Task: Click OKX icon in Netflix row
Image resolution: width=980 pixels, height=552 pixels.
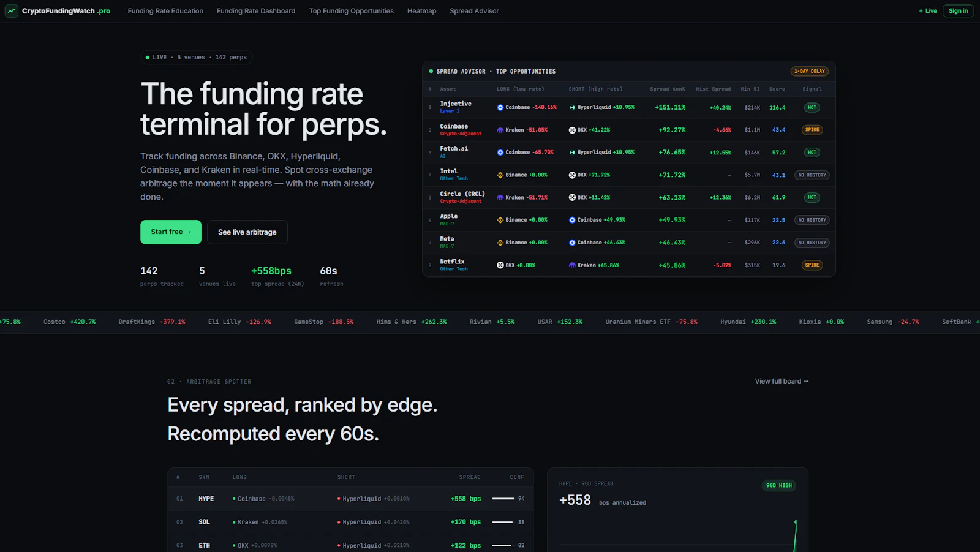Action: (500, 265)
